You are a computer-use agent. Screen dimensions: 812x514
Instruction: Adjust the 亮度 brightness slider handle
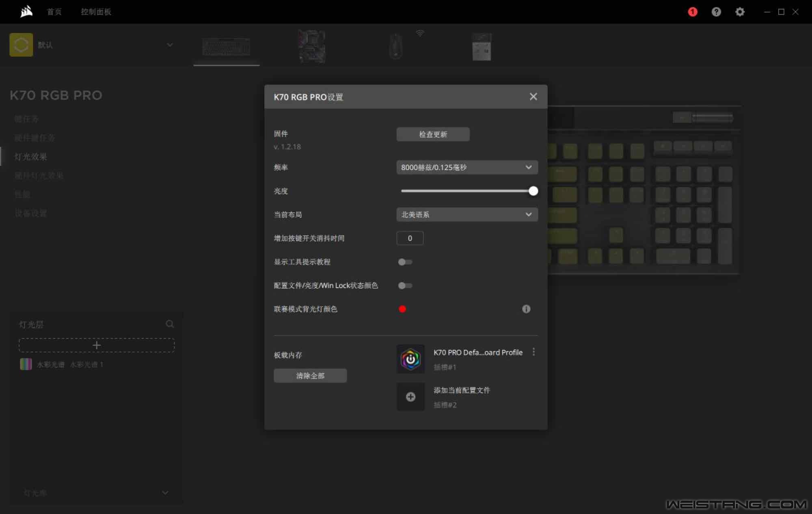pyautogui.click(x=533, y=191)
